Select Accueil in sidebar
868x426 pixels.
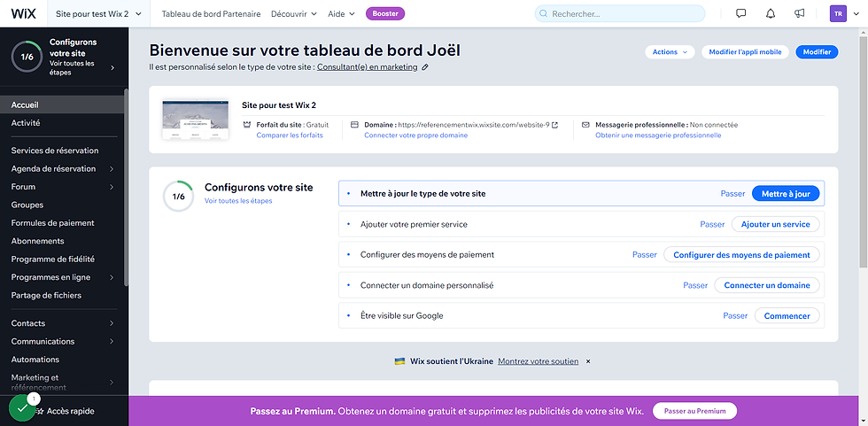pos(62,105)
